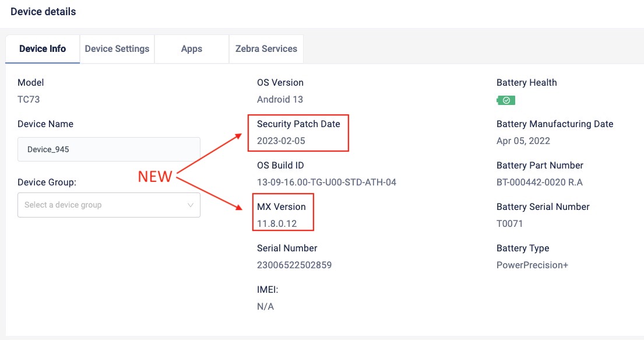Image resolution: width=644 pixels, height=340 pixels.
Task: Click the Device details page heading
Action: point(43,12)
